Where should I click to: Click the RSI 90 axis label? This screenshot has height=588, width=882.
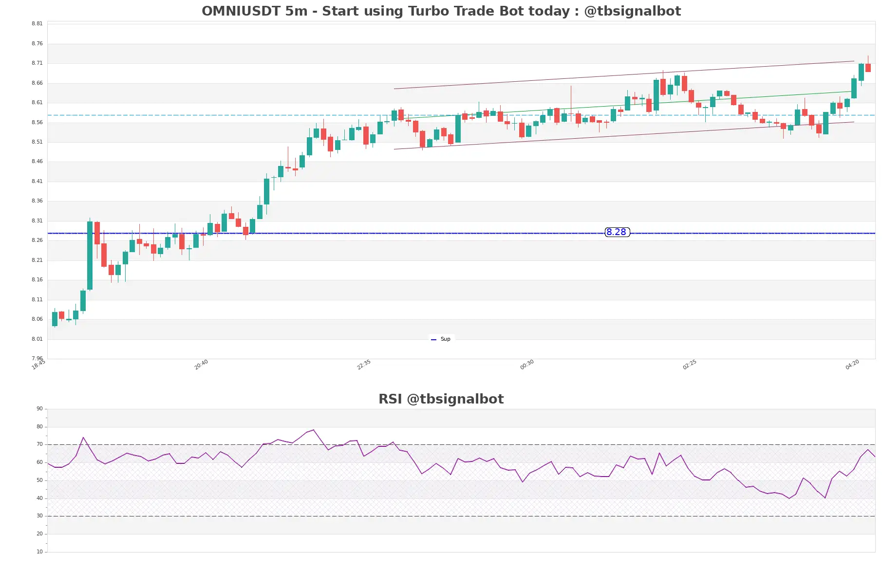point(39,409)
